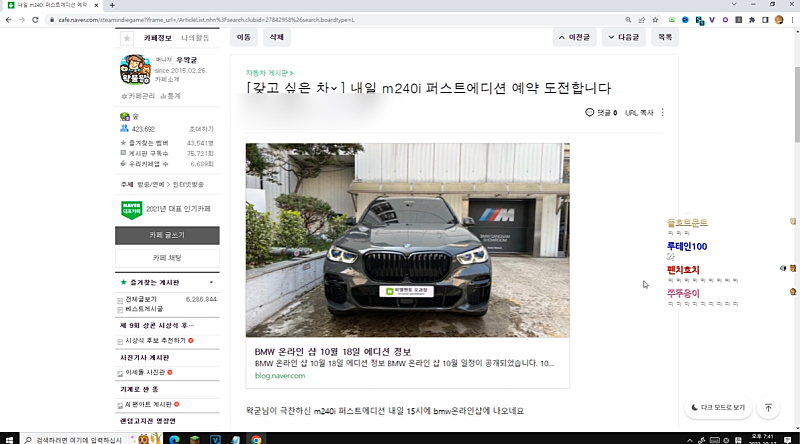
Task: Open the BMW car photo thumbnail
Action: pyautogui.click(x=407, y=240)
